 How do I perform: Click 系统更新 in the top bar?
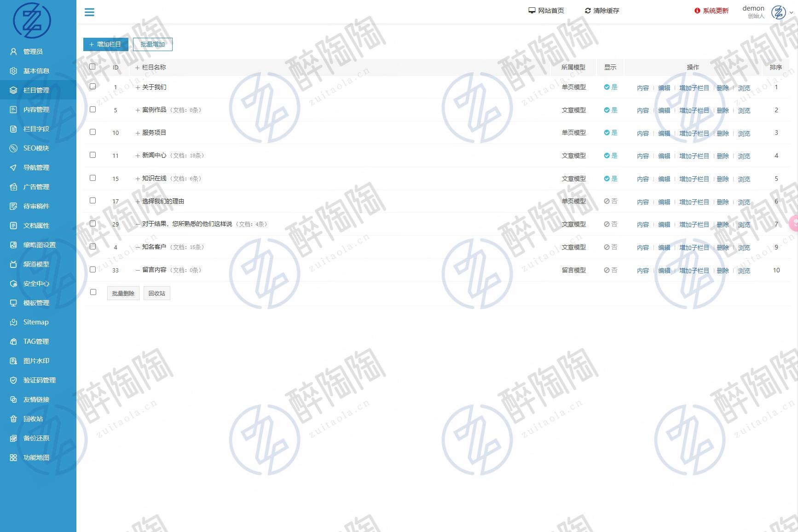711,11
